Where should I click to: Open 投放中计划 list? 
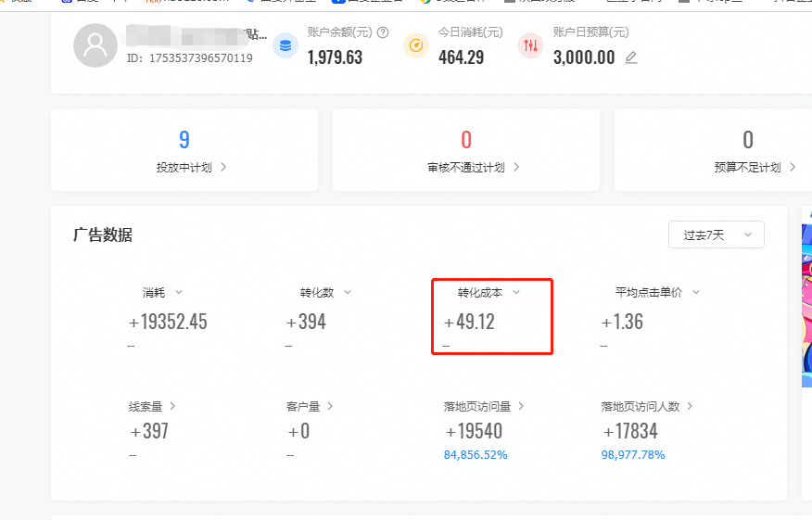[192, 167]
